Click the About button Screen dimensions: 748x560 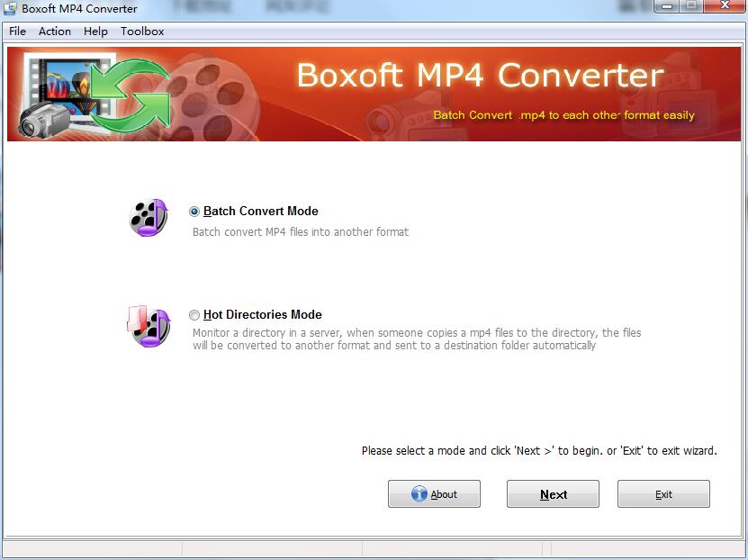[434, 493]
